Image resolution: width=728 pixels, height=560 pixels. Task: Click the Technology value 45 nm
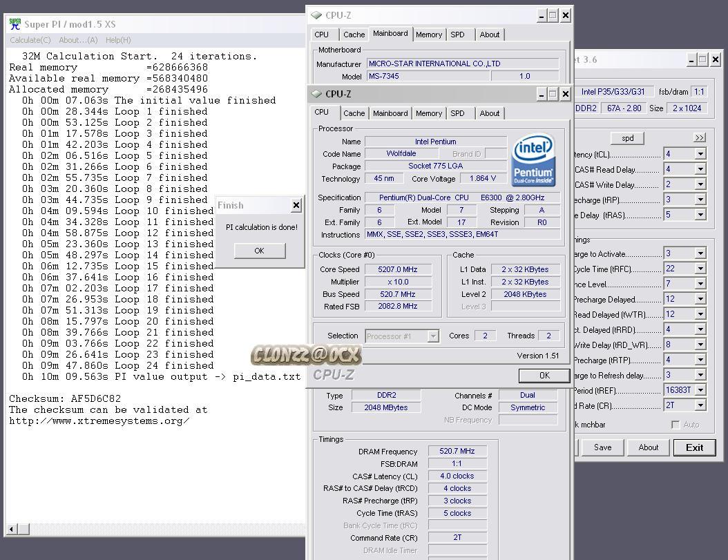point(384,178)
